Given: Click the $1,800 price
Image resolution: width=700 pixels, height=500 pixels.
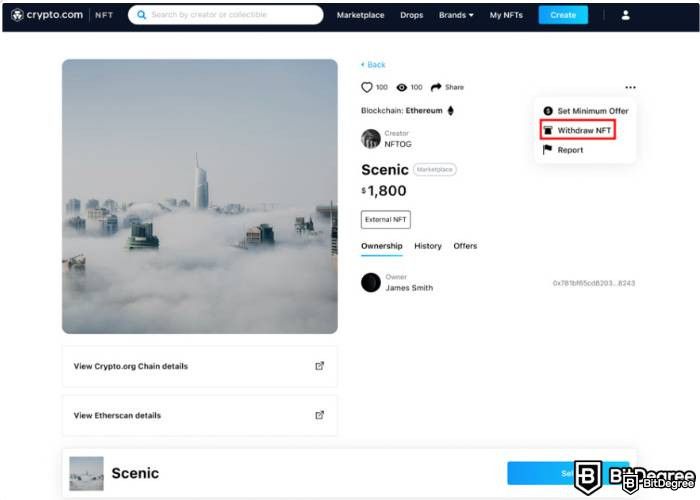Looking at the screenshot, I should pos(384,191).
